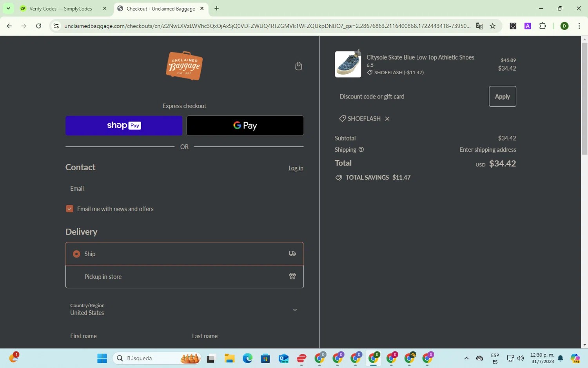Show hidden system tray icons
The height and width of the screenshot is (368, 588).
(466, 358)
